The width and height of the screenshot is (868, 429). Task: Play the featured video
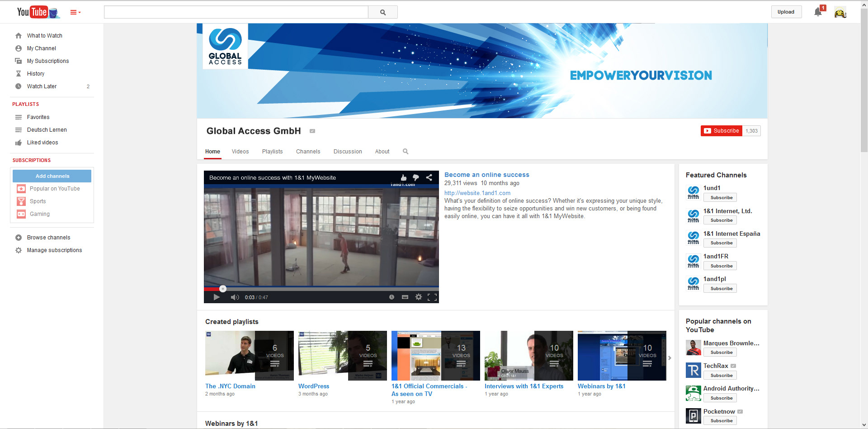(x=217, y=297)
